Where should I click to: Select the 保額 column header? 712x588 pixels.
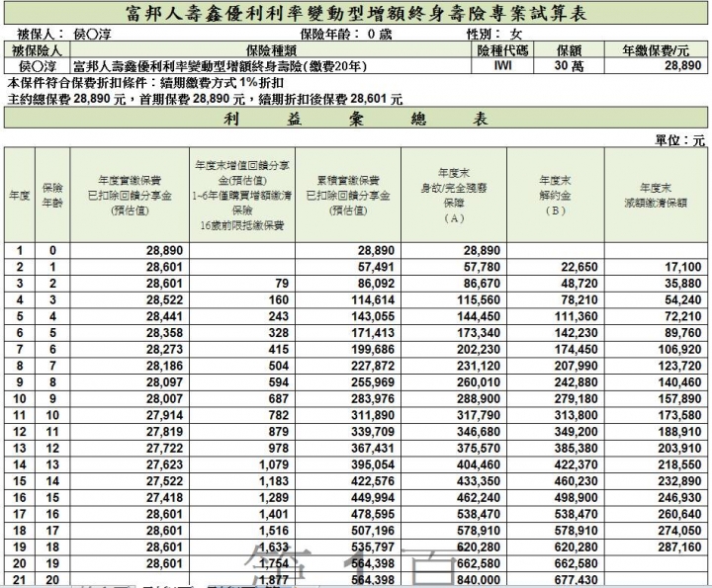pyautogui.click(x=569, y=50)
